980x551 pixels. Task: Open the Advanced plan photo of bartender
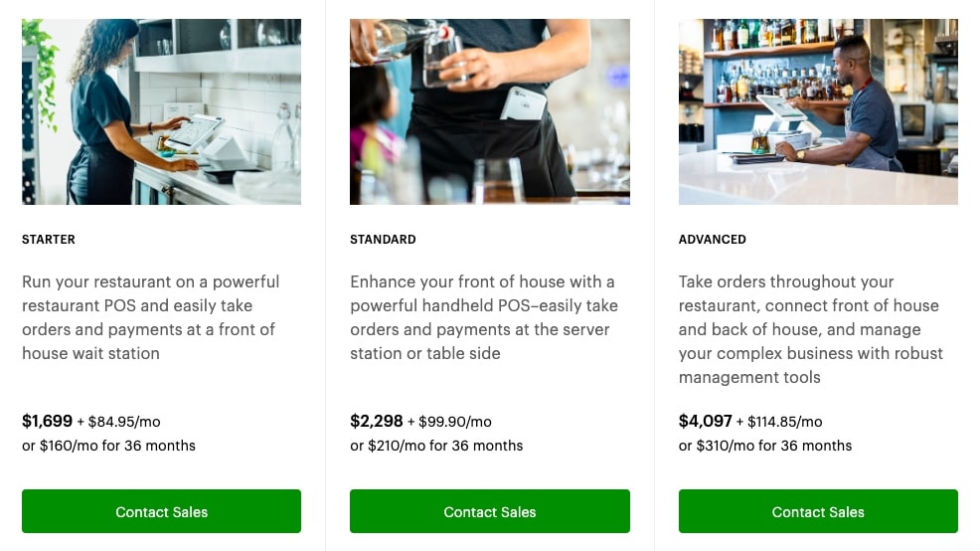[818, 111]
